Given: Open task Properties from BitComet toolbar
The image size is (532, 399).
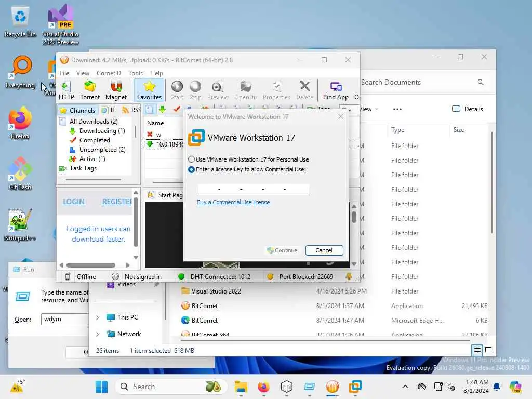Looking at the screenshot, I should click(276, 90).
